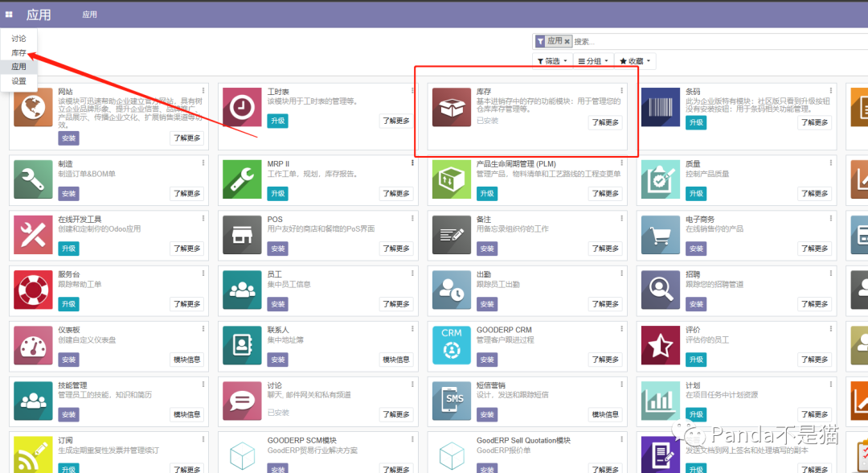Click the 电子商务 shopping cart icon
The image size is (868, 473).
(x=661, y=235)
